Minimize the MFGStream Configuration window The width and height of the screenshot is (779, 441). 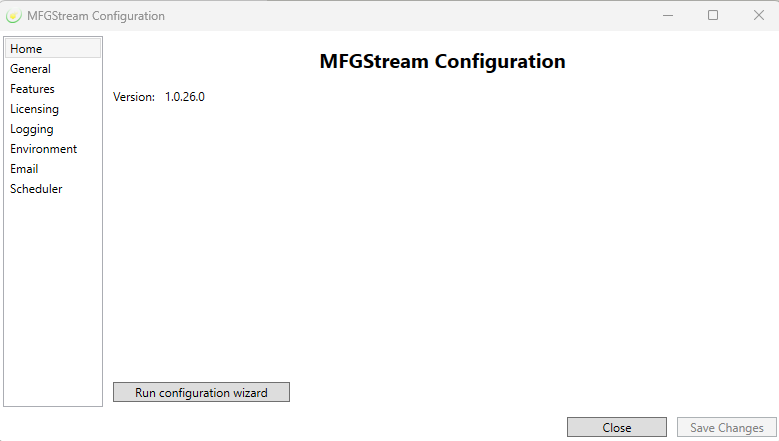coord(667,15)
